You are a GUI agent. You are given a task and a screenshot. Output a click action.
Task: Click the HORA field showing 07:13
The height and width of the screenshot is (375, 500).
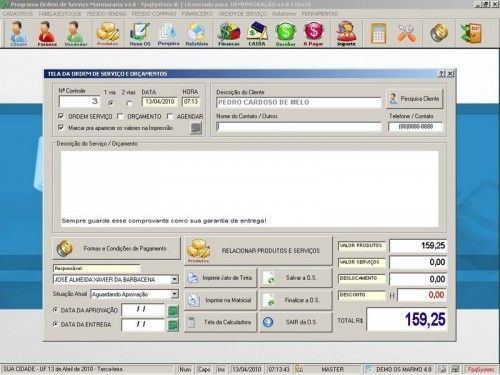[x=191, y=102]
